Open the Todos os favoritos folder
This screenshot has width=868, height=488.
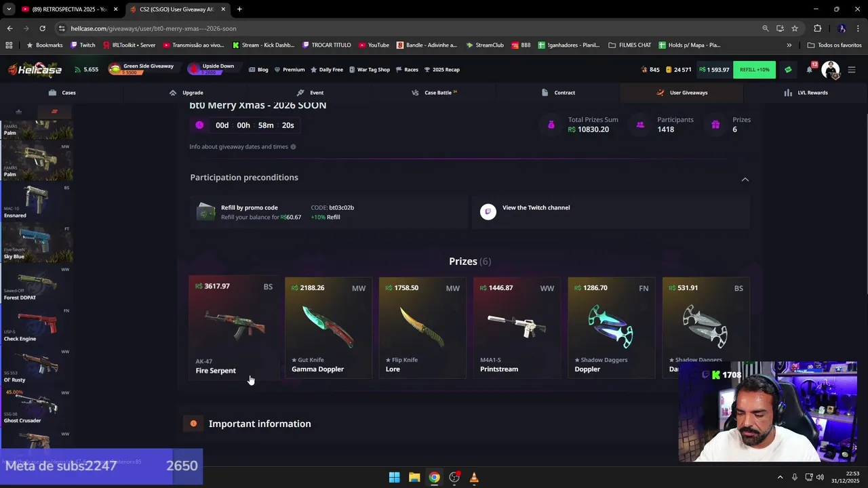835,45
